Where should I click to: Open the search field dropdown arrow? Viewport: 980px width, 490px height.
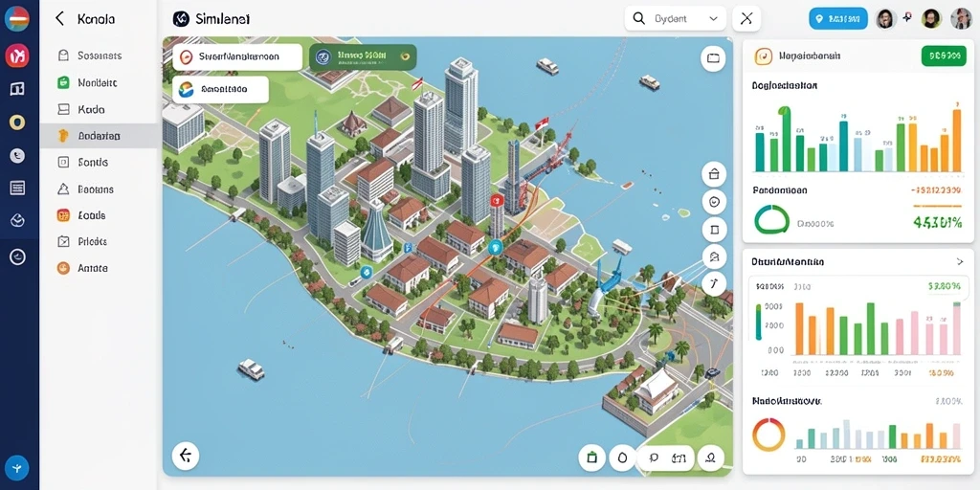coord(714,19)
